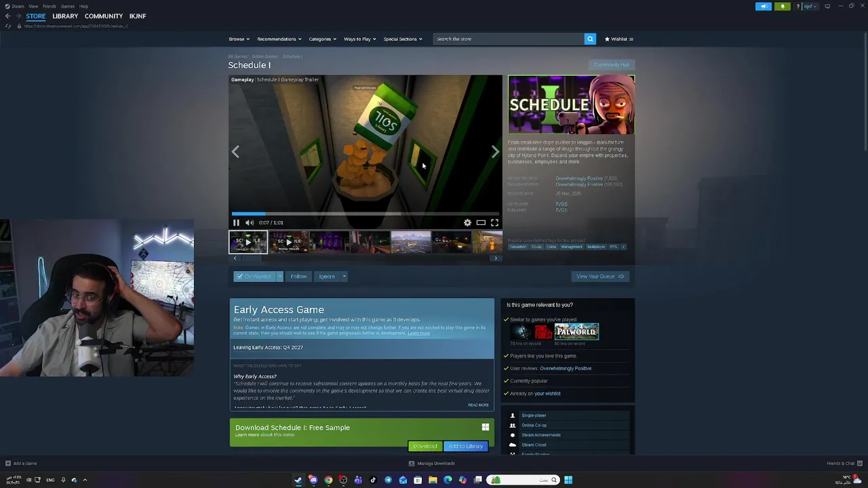Viewport: 868px width, 488px height.
Task: Open video settings gear icon
Action: (467, 222)
